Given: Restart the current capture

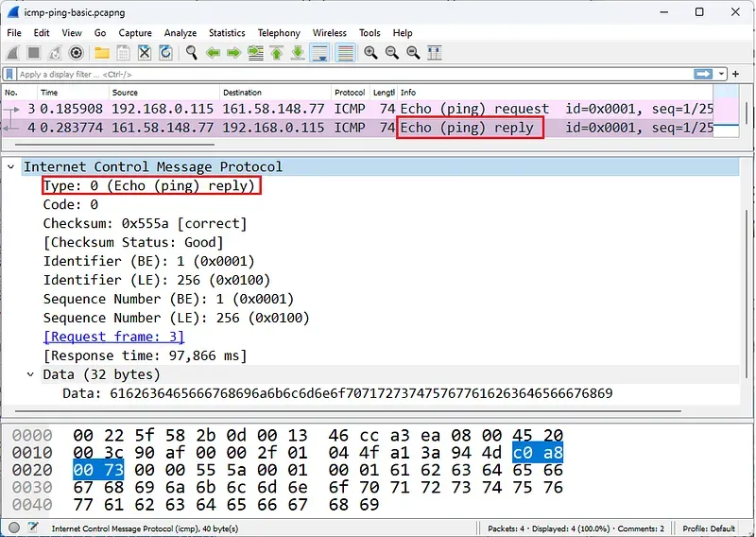Looking at the screenshot, I should 55,53.
